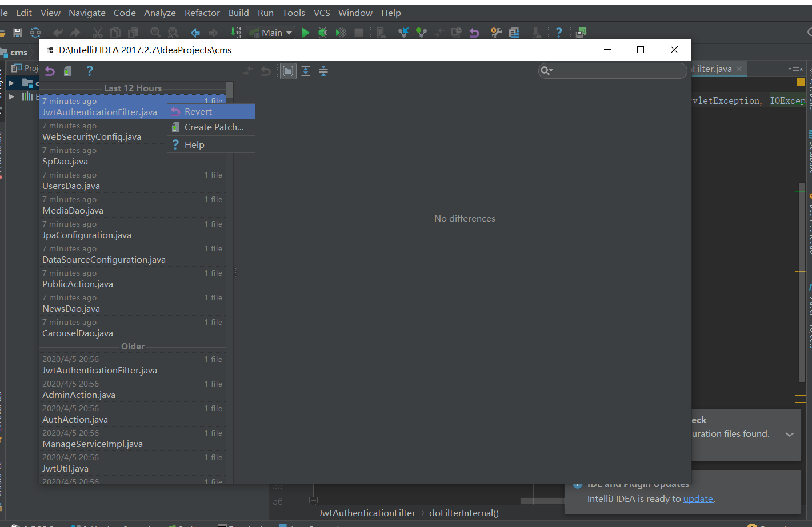812x527 pixels.
Task: Open Settings using the wrench icon
Action: [x=497, y=33]
